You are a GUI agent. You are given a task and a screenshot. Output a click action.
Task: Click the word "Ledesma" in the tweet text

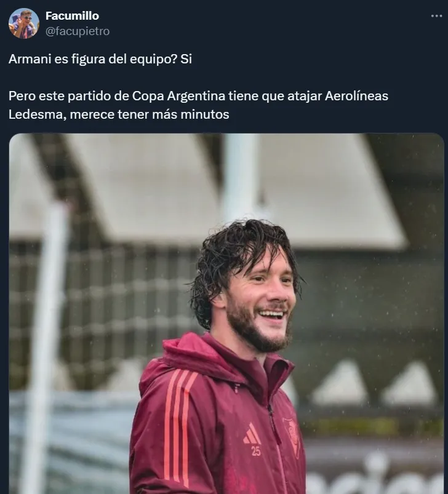coord(37,114)
